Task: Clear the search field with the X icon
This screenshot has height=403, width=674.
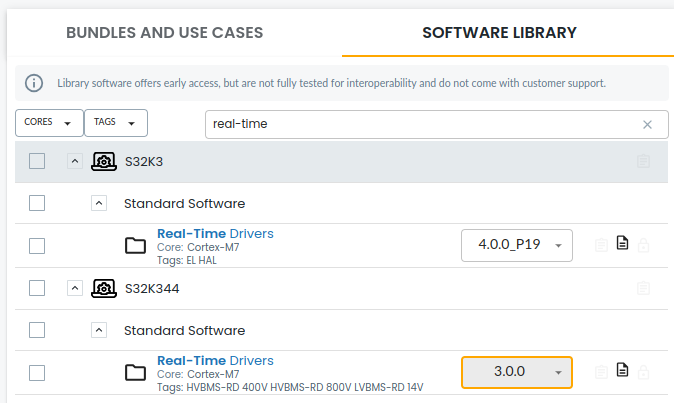Action: click(x=647, y=124)
